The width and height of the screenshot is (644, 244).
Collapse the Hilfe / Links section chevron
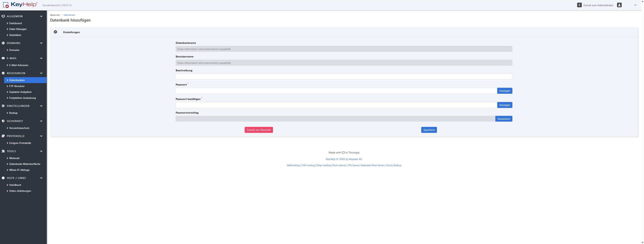coord(41,178)
